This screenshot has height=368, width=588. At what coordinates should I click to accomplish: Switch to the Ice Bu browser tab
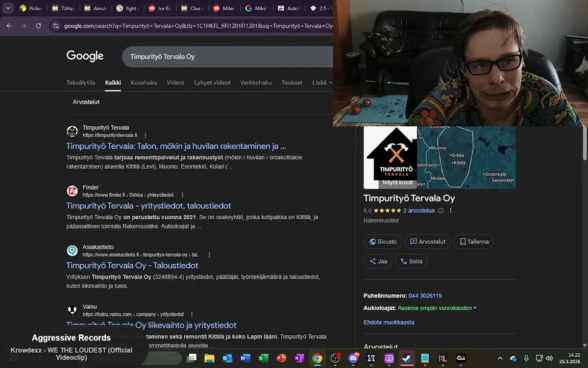(160, 8)
